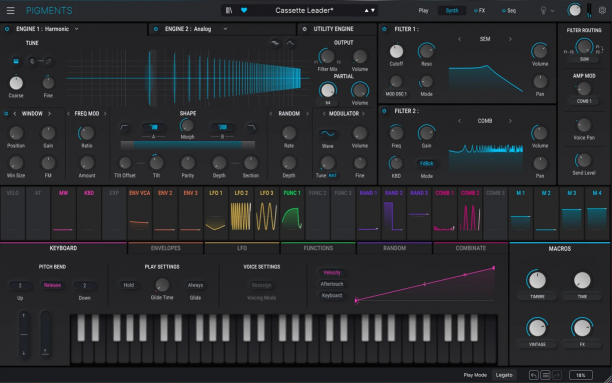The image size is (612, 383).
Task: Toggle Utility Engine power button
Action: [x=304, y=29]
